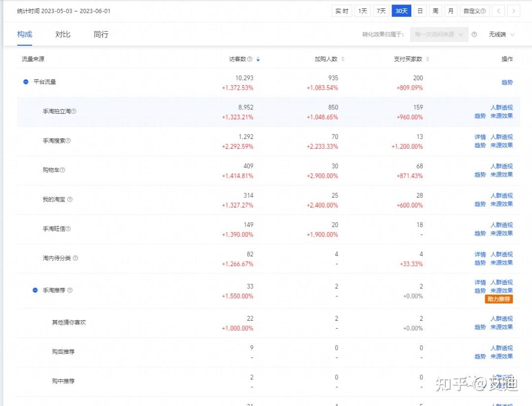Click help icon next to 访客数 header
This screenshot has width=532, height=406.
[x=250, y=59]
